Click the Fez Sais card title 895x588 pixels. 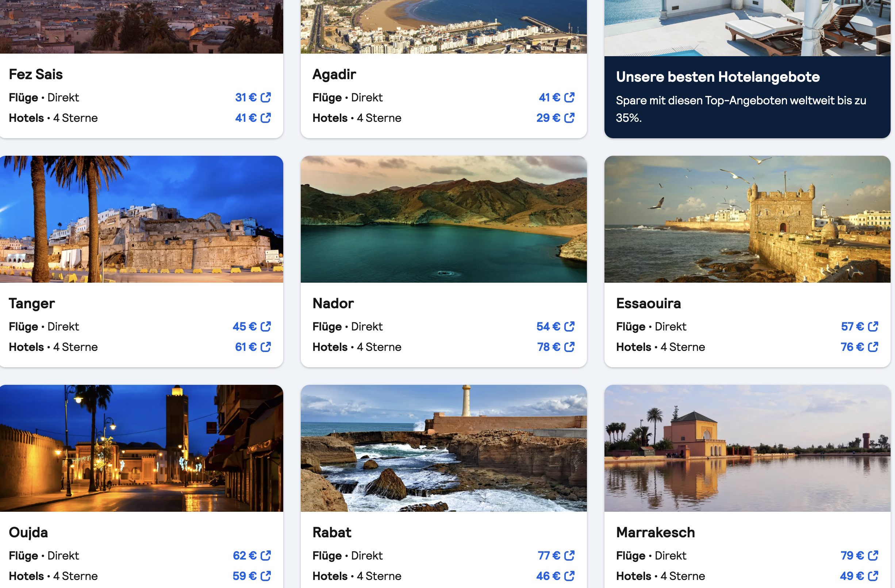pos(36,74)
